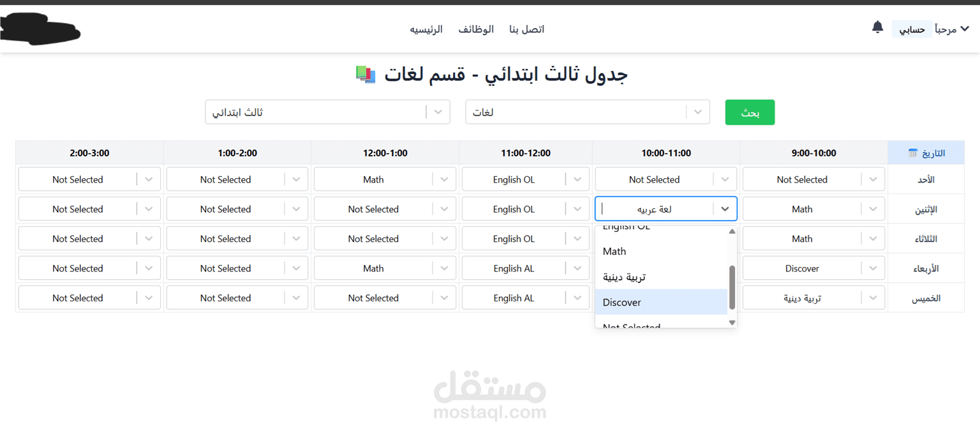Open the Sunday 12:00-1:00 Math dropdown
Screen dimensions: 980x431
point(384,179)
